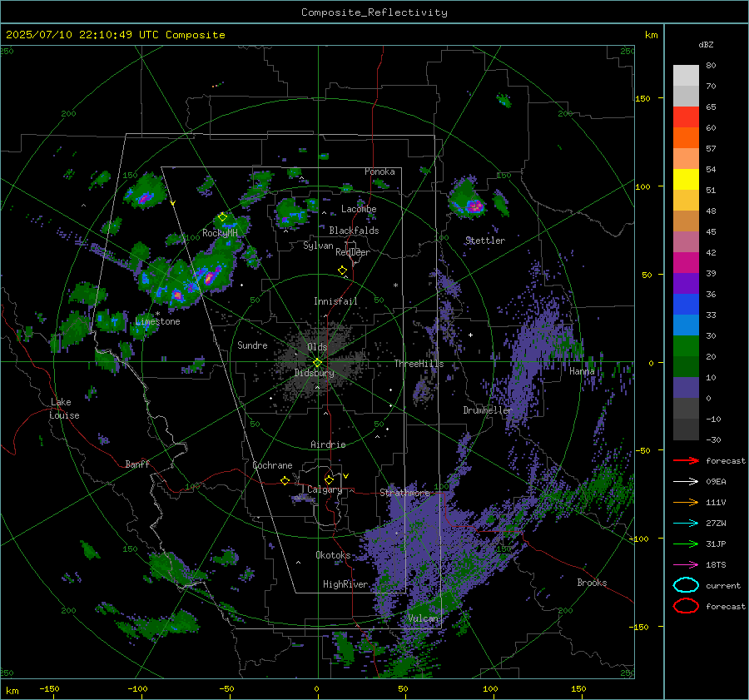Click the orange 57-60 dBZ swatch
This screenshot has height=700, width=749.
coord(686,138)
